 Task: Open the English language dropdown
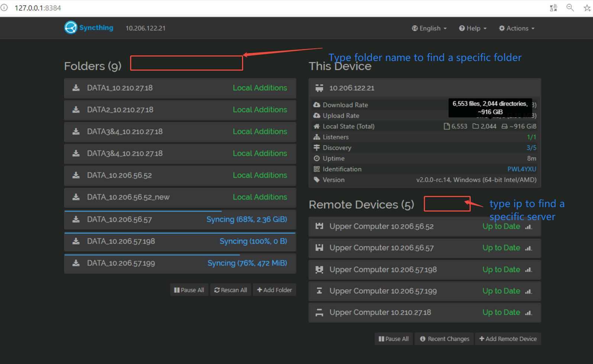(x=429, y=28)
